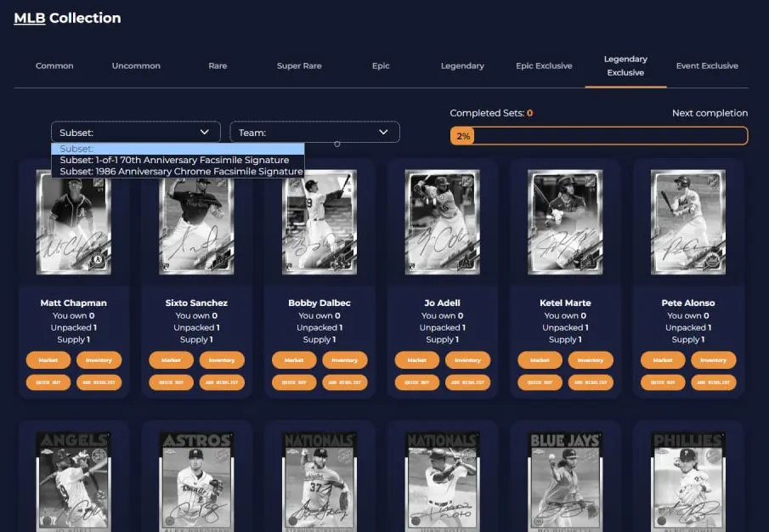The width and height of the screenshot is (769, 532).
Task: Add Pete Alonso to wishlist
Action: [x=714, y=382]
